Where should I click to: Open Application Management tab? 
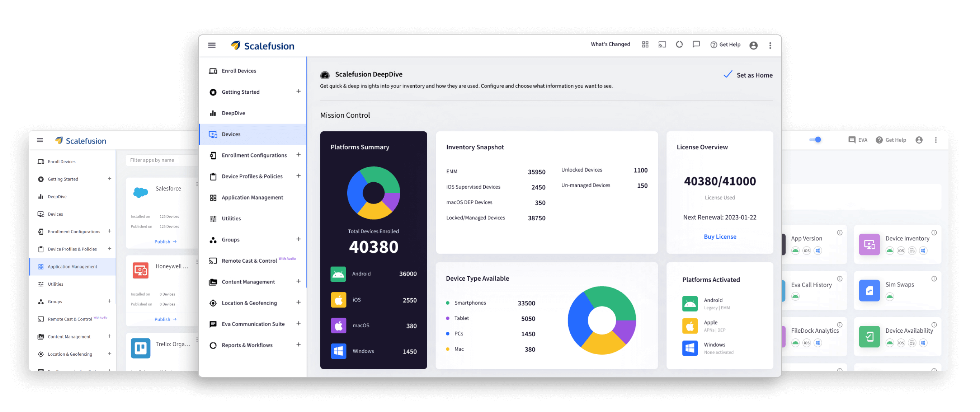coord(253,197)
